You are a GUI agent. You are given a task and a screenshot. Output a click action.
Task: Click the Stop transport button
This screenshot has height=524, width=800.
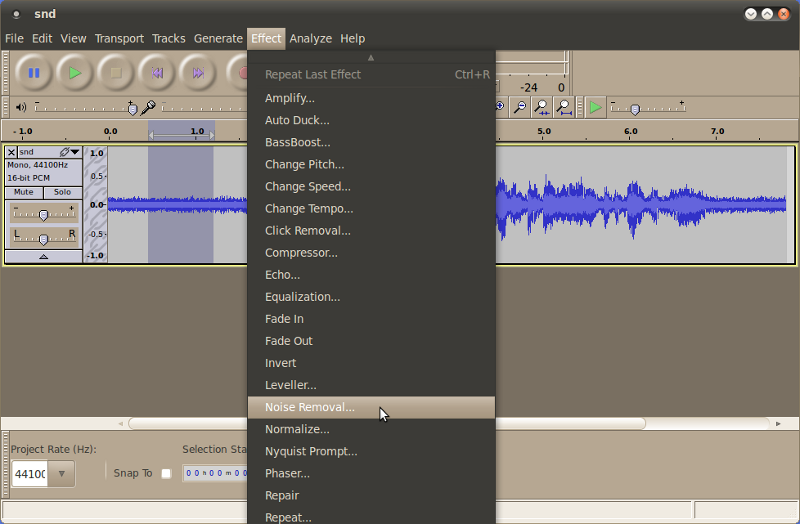pyautogui.click(x=116, y=73)
